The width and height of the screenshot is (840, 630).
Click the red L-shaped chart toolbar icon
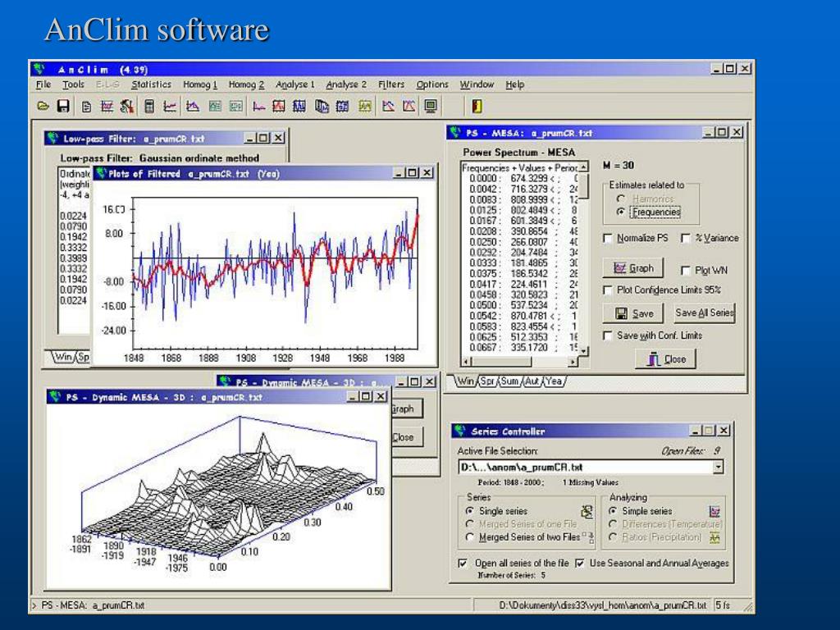[258, 107]
